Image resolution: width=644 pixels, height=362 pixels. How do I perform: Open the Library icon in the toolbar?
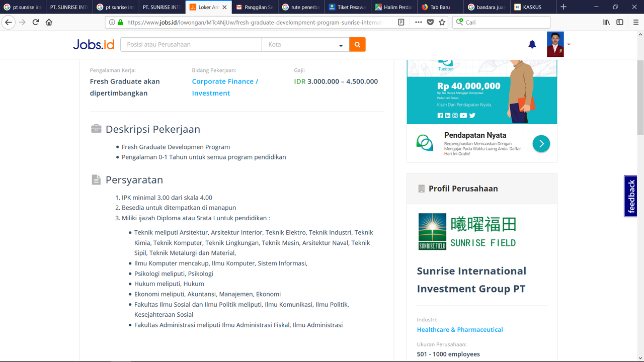coord(607,22)
